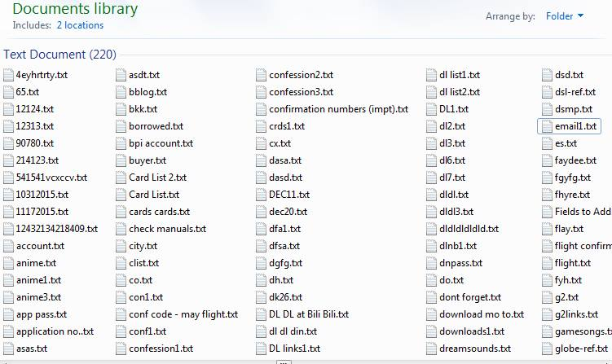Click the flight.txt document icon

coord(548,263)
